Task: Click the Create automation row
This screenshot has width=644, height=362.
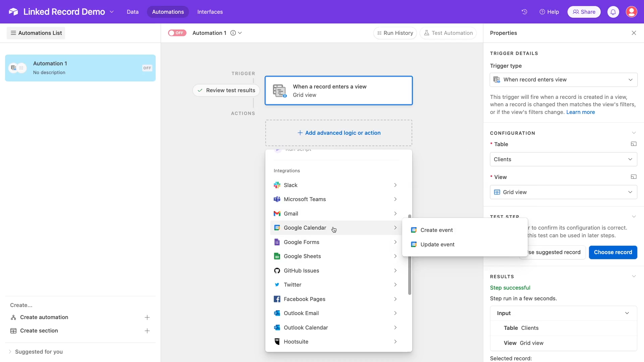Action: tap(80, 317)
